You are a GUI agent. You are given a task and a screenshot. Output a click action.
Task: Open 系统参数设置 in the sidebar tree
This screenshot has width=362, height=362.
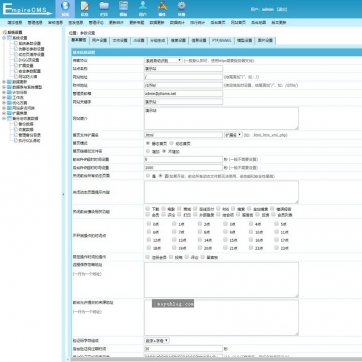(x=29, y=43)
